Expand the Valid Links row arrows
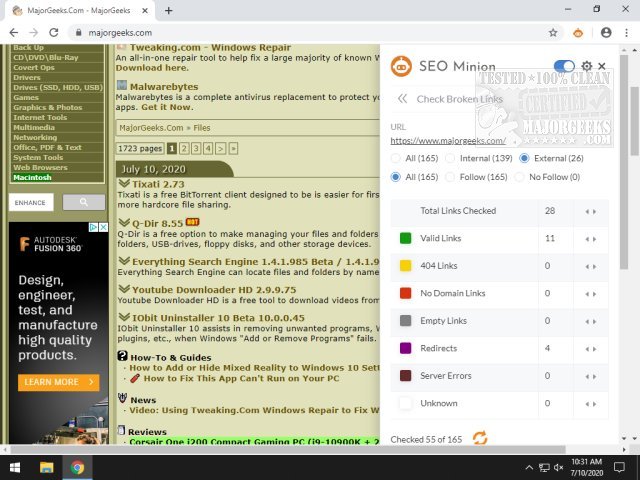The image size is (640, 480). tap(590, 239)
